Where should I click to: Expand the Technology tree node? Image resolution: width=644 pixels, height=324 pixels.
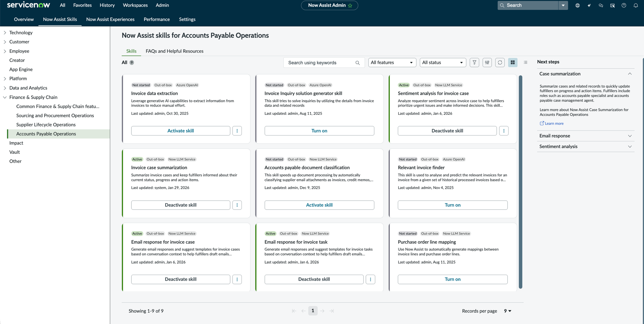pos(5,33)
